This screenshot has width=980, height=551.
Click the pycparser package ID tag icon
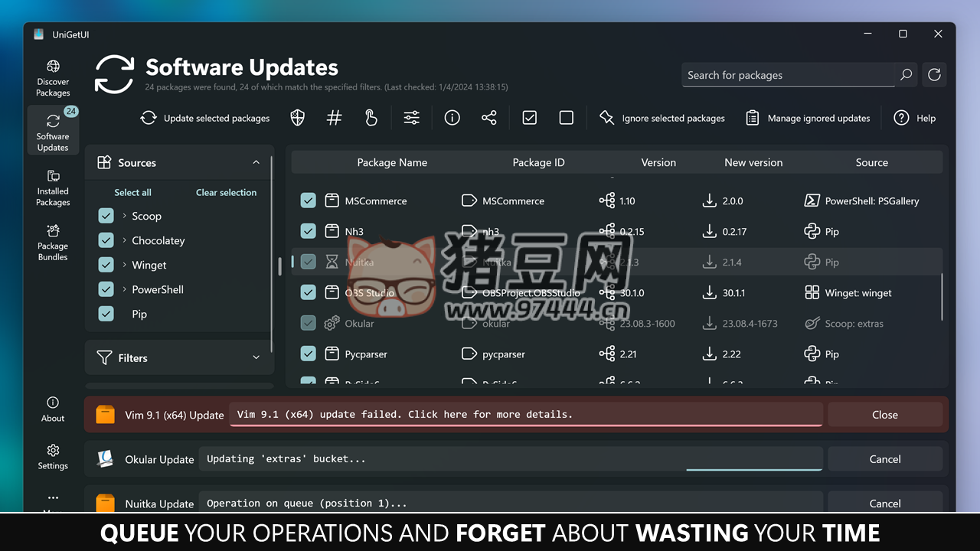pyautogui.click(x=469, y=354)
